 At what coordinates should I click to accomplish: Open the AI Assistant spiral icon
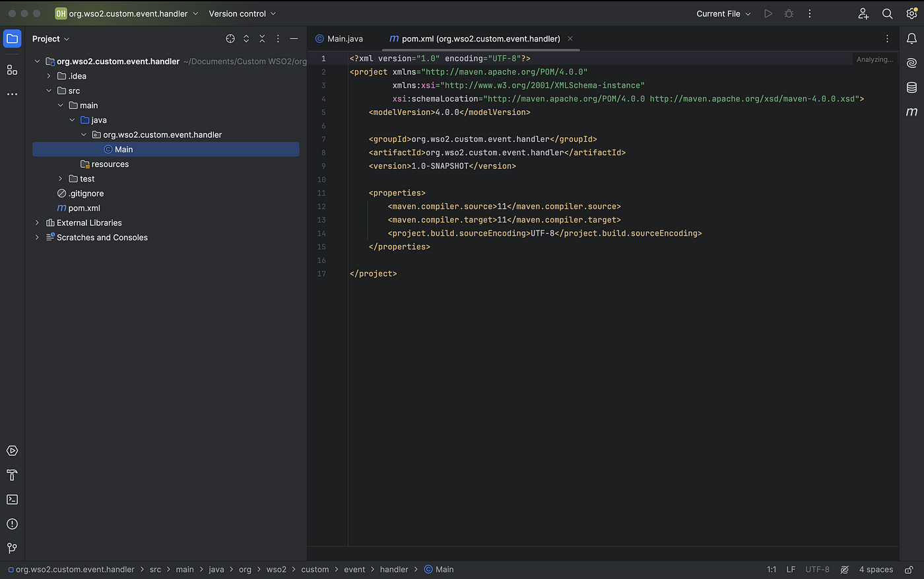pyautogui.click(x=911, y=63)
